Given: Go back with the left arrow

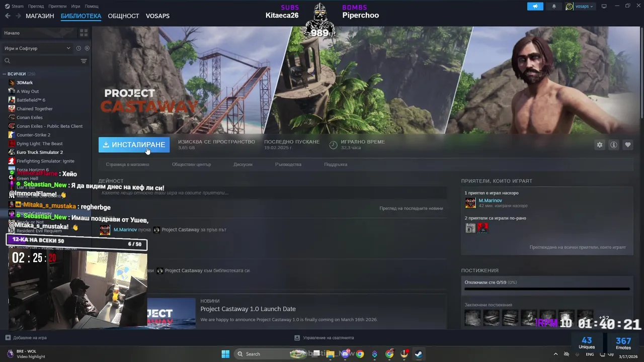Looking at the screenshot, I should pos(8,16).
